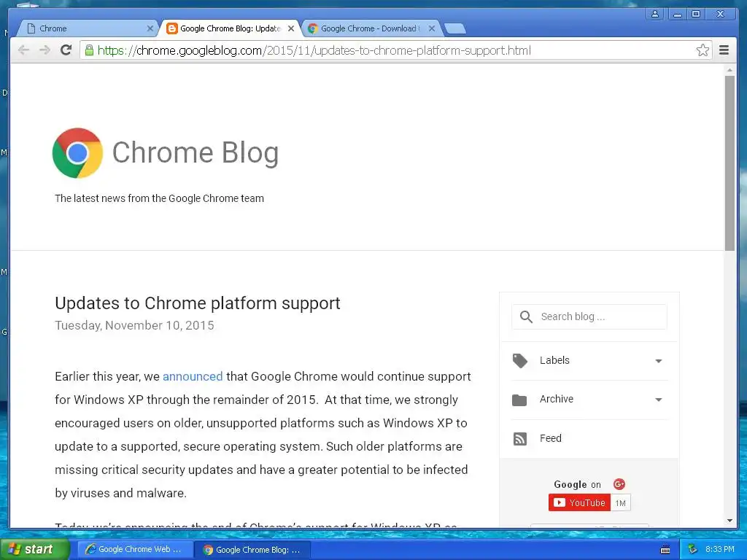Click the Feed RSS icon

(x=519, y=438)
